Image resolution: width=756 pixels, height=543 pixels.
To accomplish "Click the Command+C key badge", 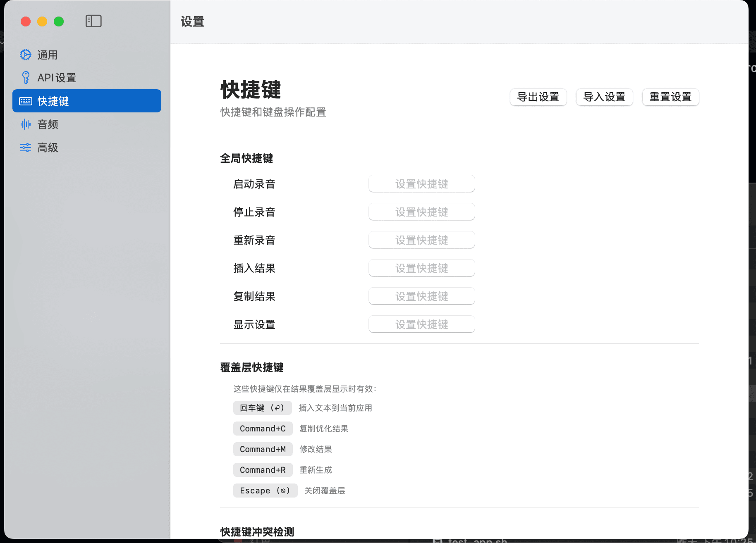I will click(263, 429).
